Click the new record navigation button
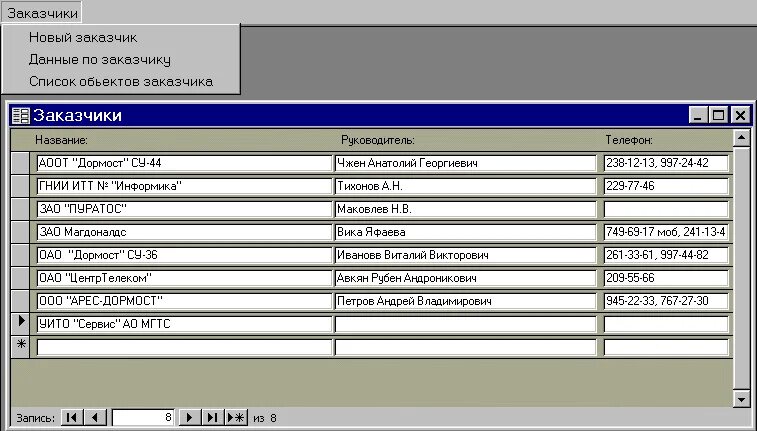This screenshot has height=431, width=757. tap(236, 417)
